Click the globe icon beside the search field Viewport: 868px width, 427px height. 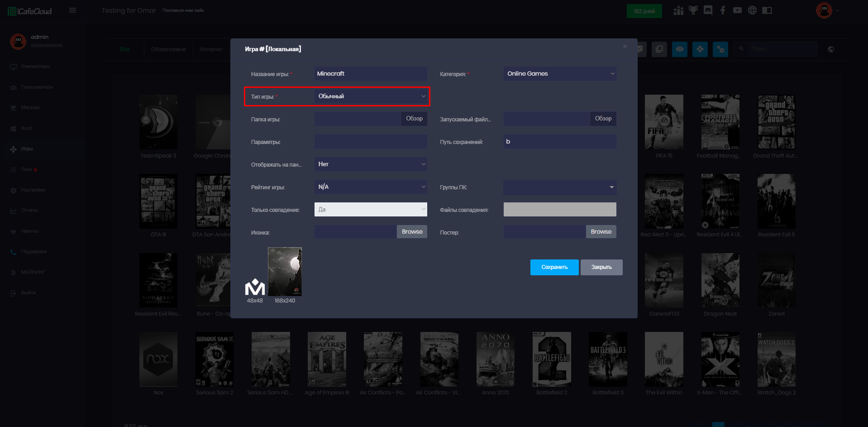coord(831,49)
